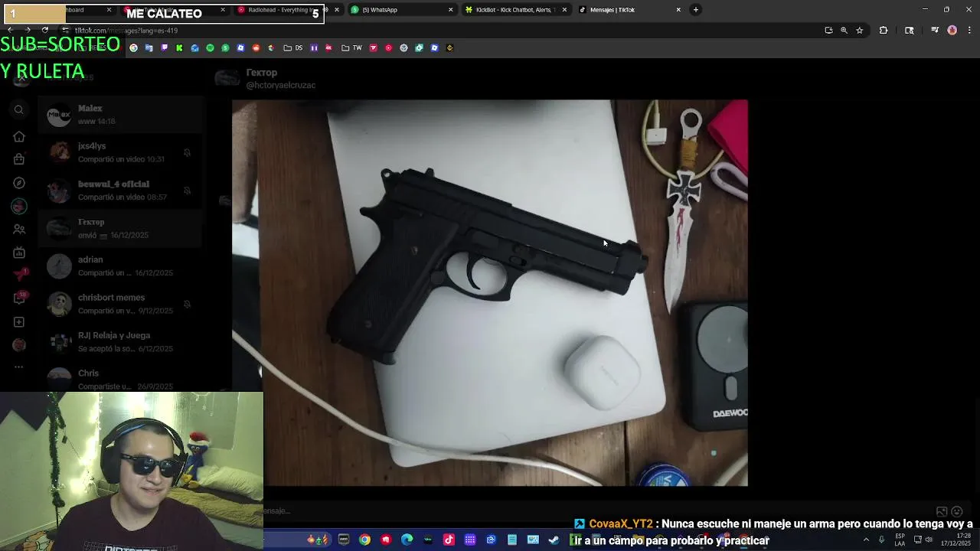Image resolution: width=980 pixels, height=551 pixels.
Task: Open the jxs4lys conversation
Action: [x=120, y=153]
